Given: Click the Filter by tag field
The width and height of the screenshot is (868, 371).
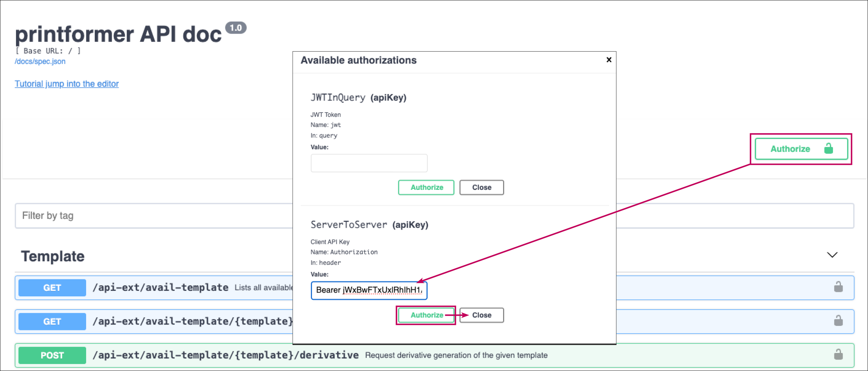Looking at the screenshot, I should pos(153,216).
